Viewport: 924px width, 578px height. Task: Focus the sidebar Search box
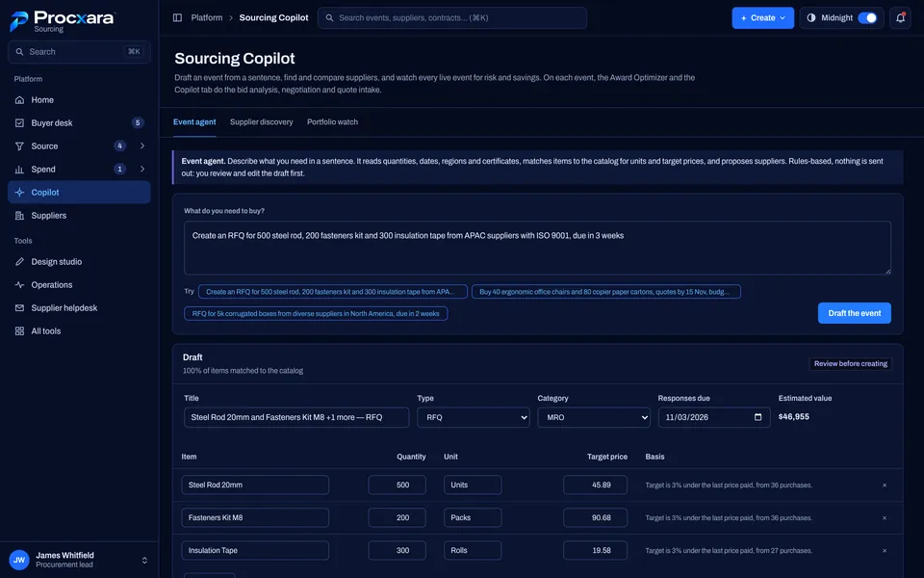79,52
